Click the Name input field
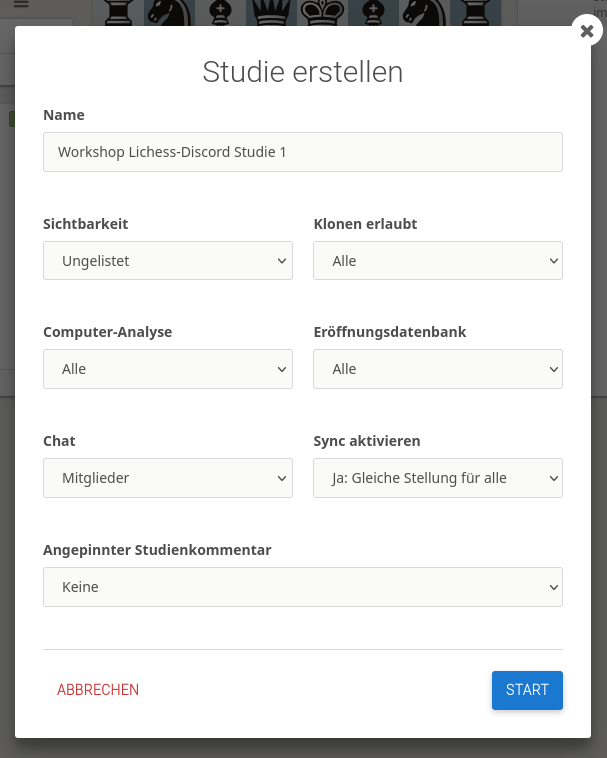The height and width of the screenshot is (758, 607). click(x=303, y=152)
